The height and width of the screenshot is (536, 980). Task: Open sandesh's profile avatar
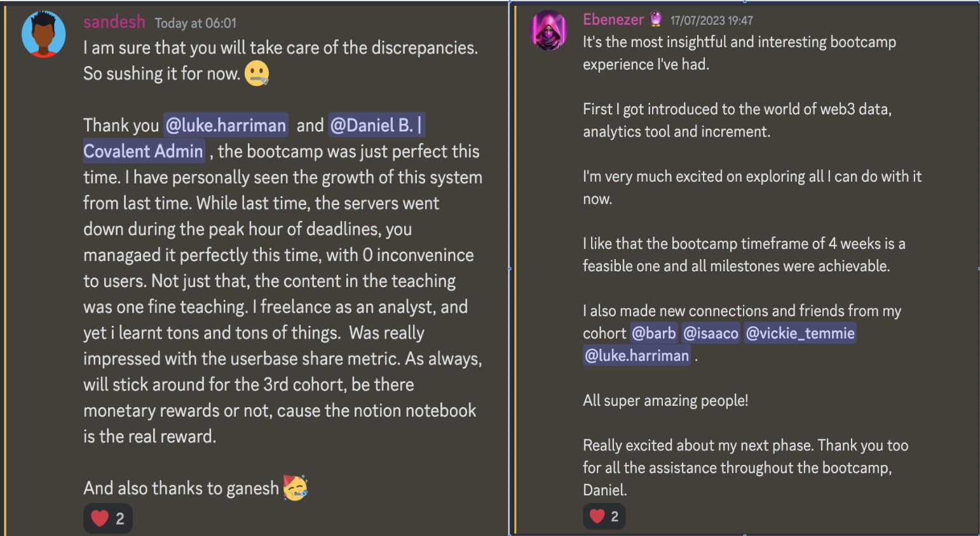pyautogui.click(x=43, y=34)
